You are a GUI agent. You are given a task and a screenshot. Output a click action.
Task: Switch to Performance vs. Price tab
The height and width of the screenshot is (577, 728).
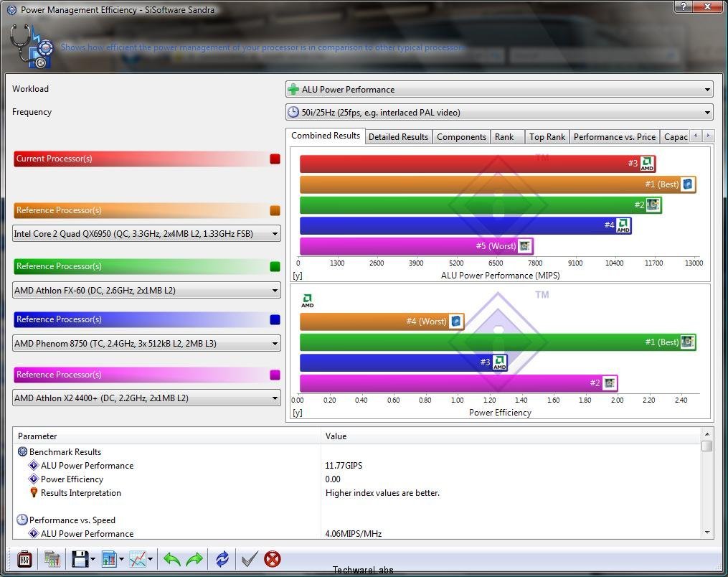coord(614,137)
